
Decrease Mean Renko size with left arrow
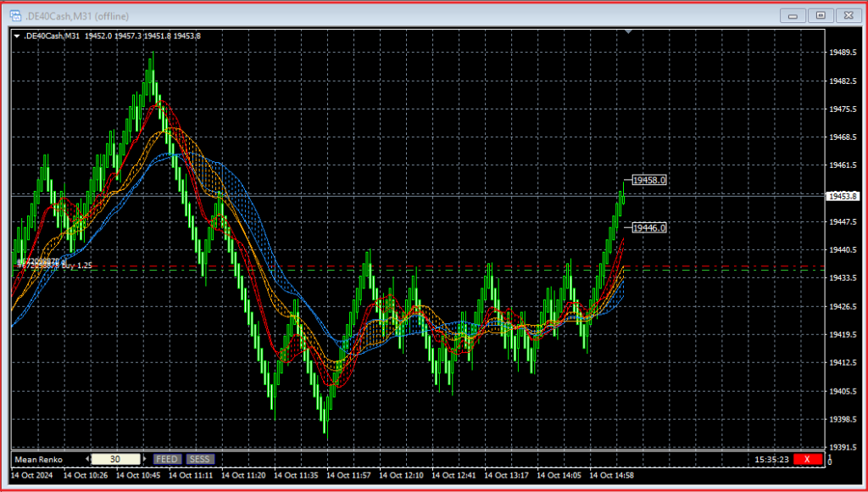coord(86,459)
